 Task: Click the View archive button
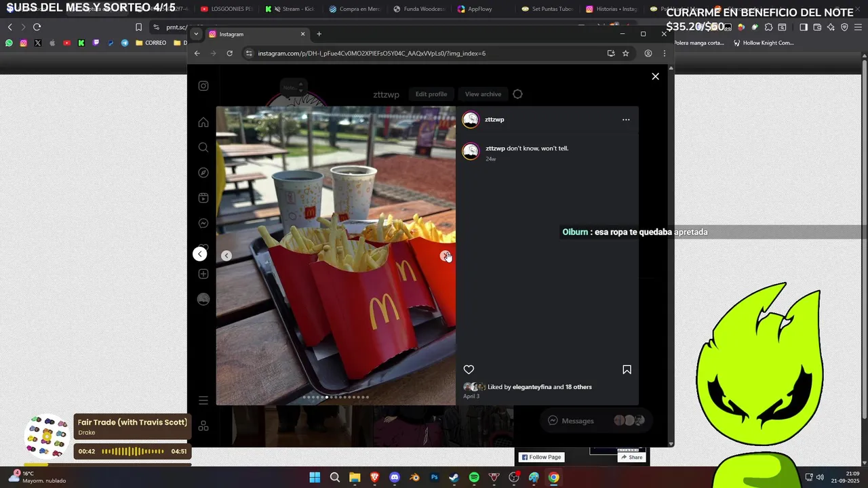[483, 94]
